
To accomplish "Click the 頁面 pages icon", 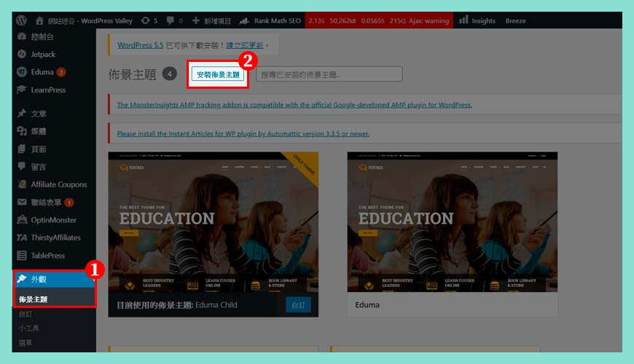I will [x=22, y=149].
